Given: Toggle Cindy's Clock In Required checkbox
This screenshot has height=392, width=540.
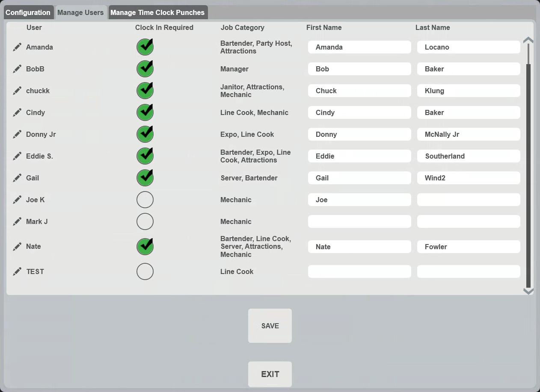Looking at the screenshot, I should coord(145,112).
